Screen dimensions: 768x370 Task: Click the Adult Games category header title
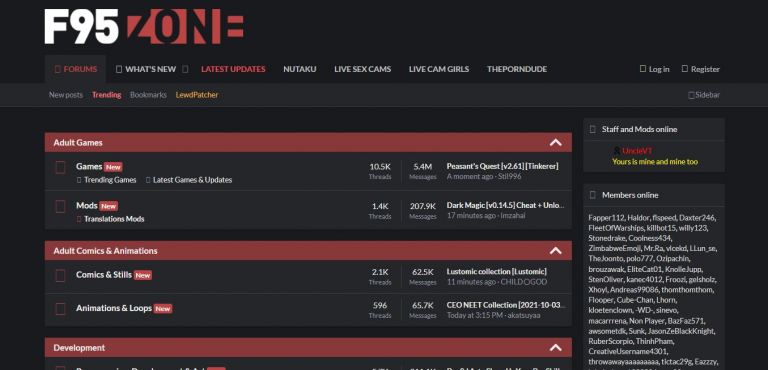78,143
